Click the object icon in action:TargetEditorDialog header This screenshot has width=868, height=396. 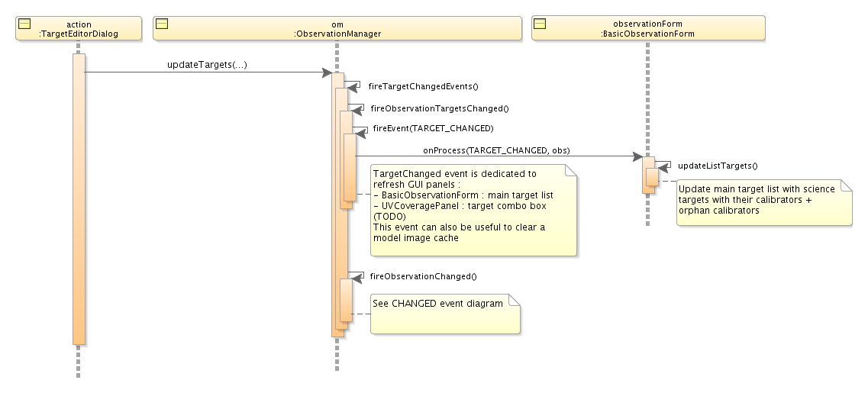point(24,24)
